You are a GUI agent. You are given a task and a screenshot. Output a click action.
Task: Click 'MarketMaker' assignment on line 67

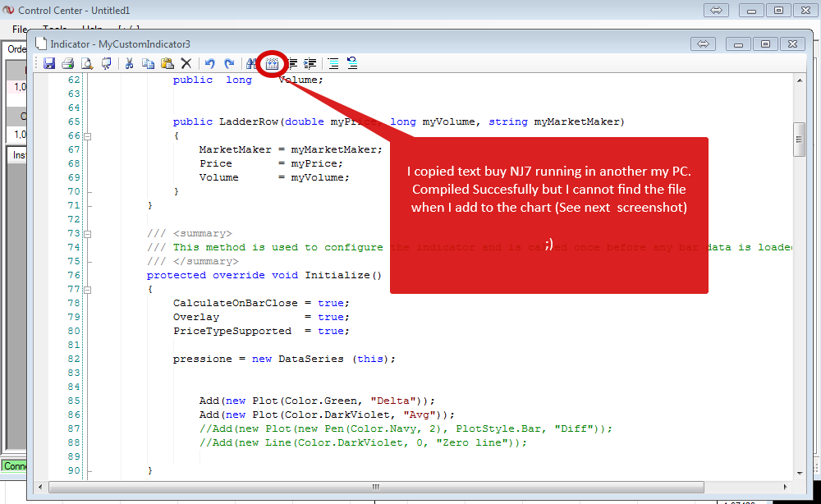[x=235, y=149]
